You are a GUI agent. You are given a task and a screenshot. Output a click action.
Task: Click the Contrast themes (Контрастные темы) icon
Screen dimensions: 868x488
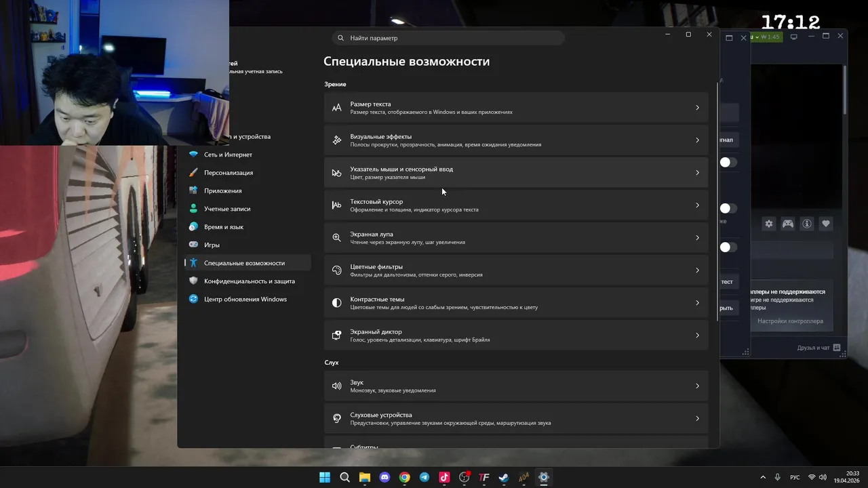pos(336,303)
